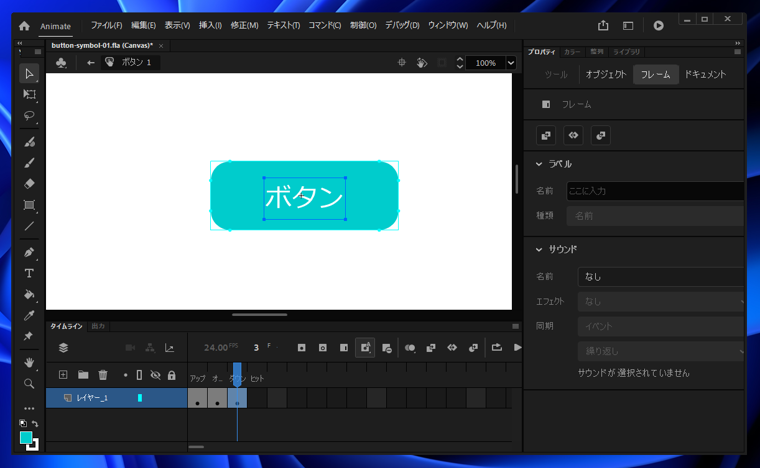Viewport: 760px width, 468px height.
Task: Insert blank keyframe from timeline toolbar
Action: point(323,347)
